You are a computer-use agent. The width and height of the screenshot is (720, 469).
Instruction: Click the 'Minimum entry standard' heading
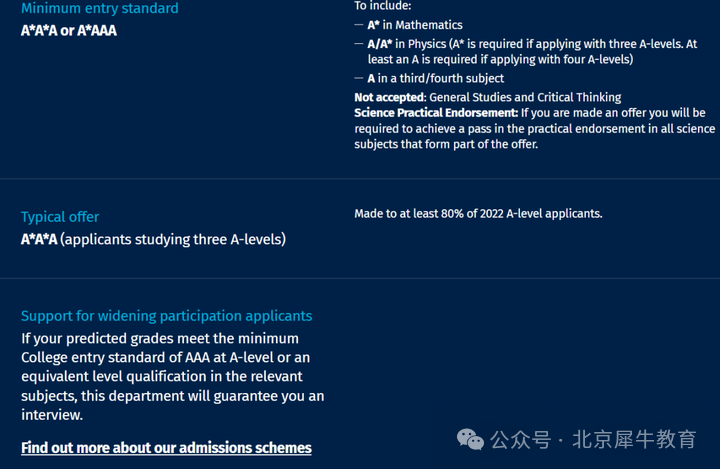click(x=100, y=8)
